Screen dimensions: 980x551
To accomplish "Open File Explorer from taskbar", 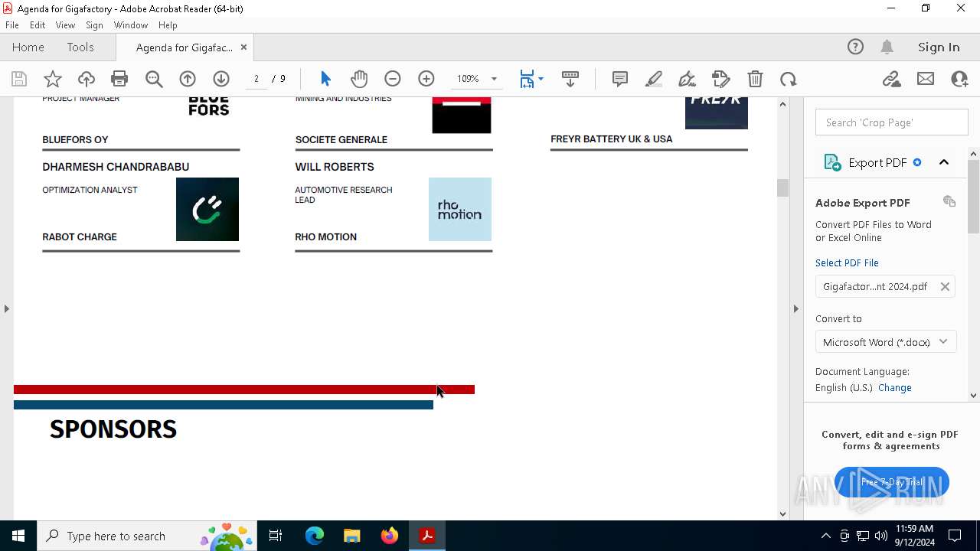I will pos(351,536).
